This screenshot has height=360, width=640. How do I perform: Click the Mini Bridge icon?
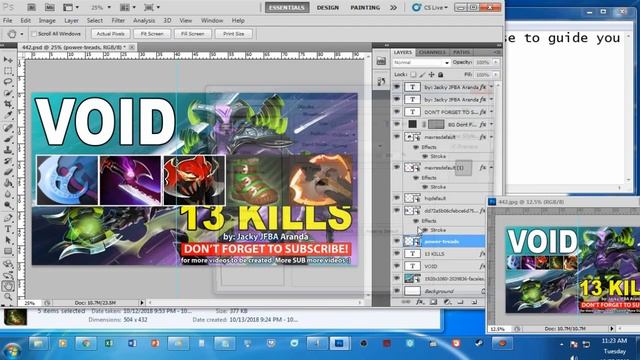[x=49, y=7]
